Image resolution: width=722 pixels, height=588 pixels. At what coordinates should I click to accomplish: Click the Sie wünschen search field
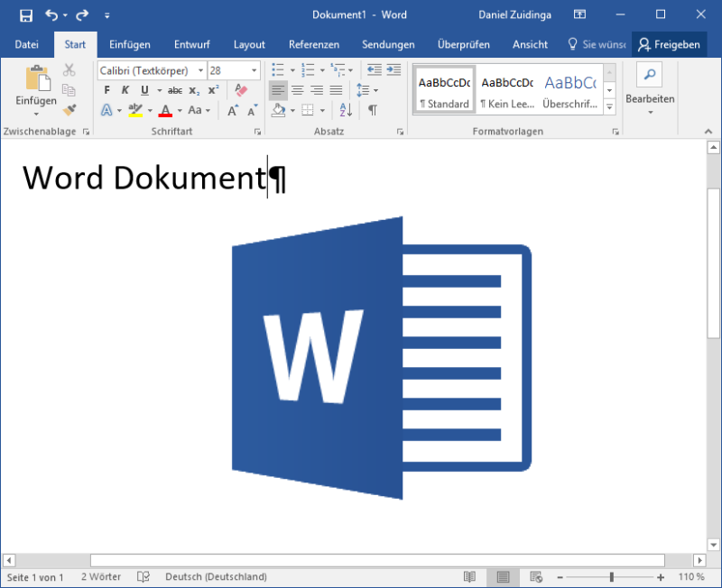[597, 44]
